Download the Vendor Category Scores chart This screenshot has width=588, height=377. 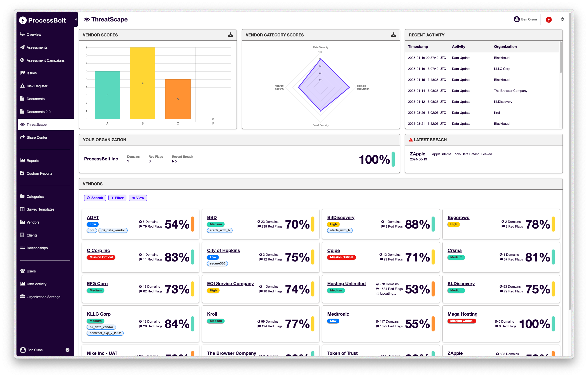coord(393,35)
